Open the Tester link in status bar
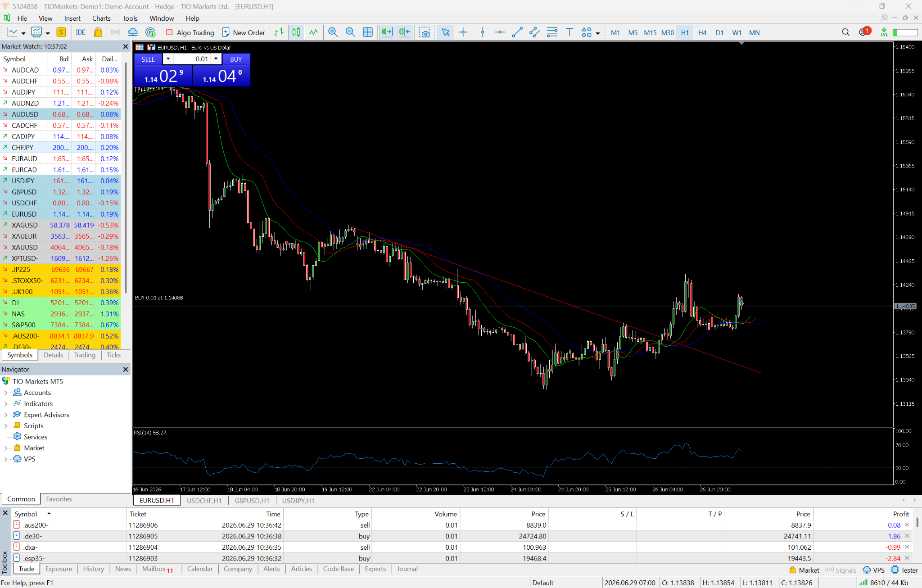 coord(904,570)
